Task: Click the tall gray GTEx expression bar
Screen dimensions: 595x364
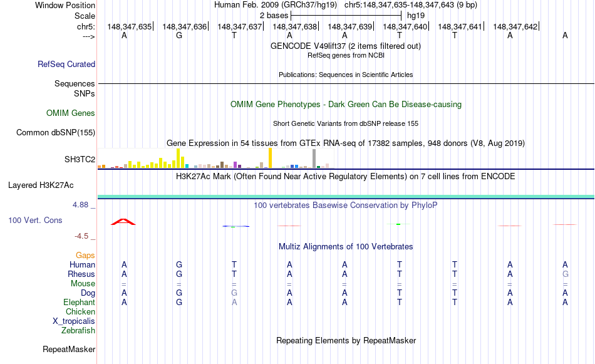Action: (314, 159)
